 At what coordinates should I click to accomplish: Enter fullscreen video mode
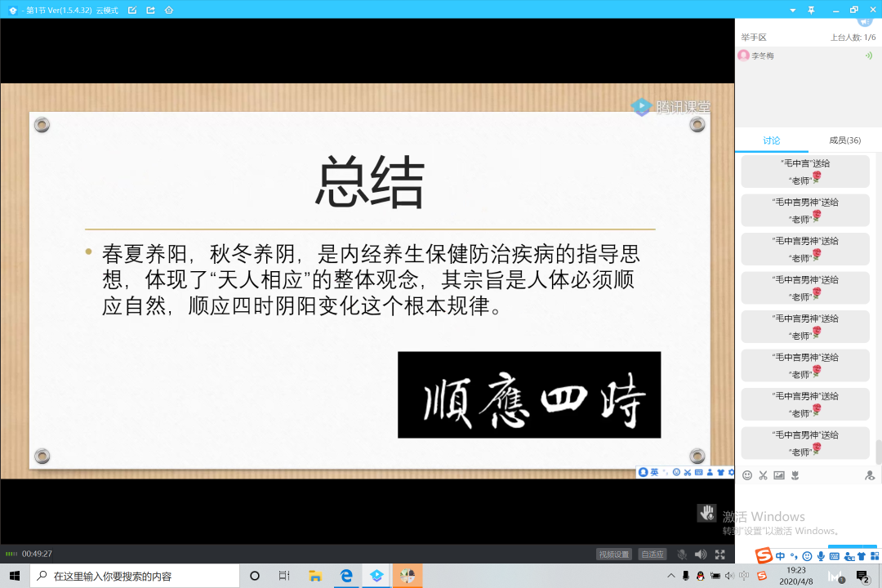[x=720, y=555]
